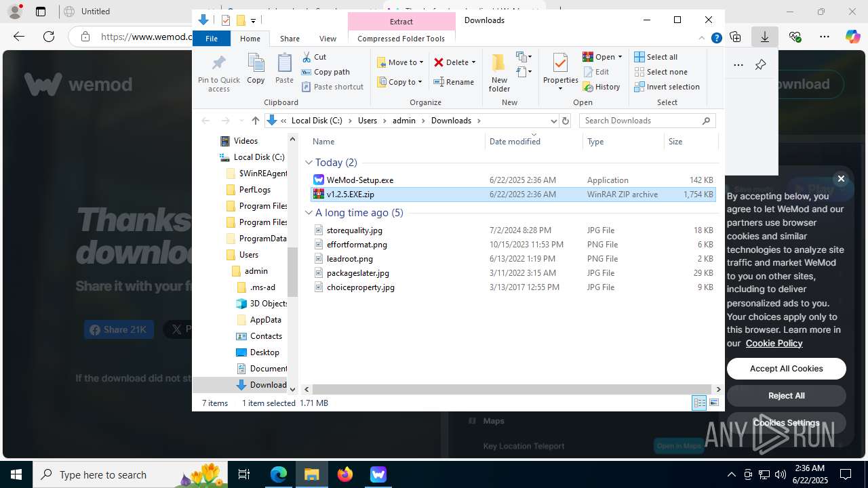This screenshot has width=868, height=488.
Task: Click Pin to Quick access icon
Action: point(218,63)
